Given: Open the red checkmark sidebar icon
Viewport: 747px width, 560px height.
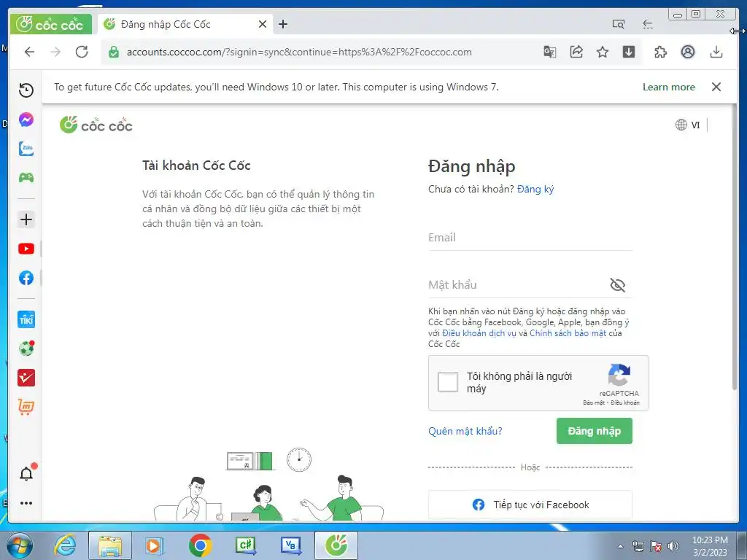Looking at the screenshot, I should pyautogui.click(x=26, y=378).
